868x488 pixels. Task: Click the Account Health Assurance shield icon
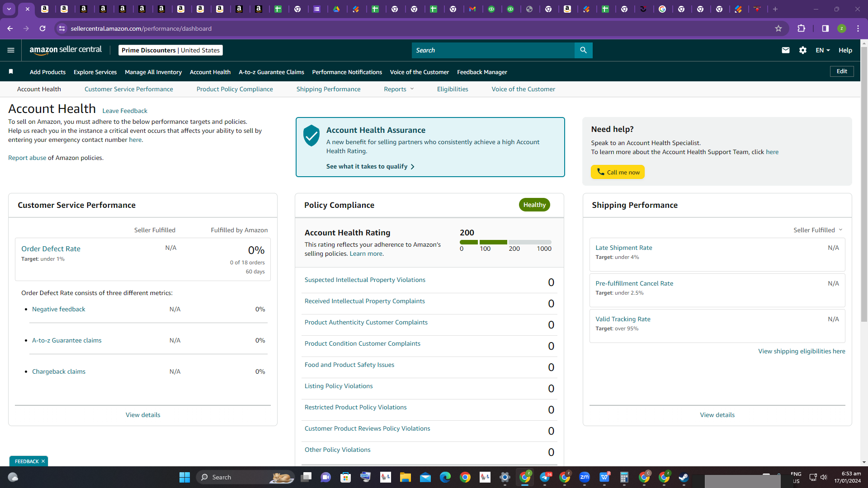click(311, 136)
